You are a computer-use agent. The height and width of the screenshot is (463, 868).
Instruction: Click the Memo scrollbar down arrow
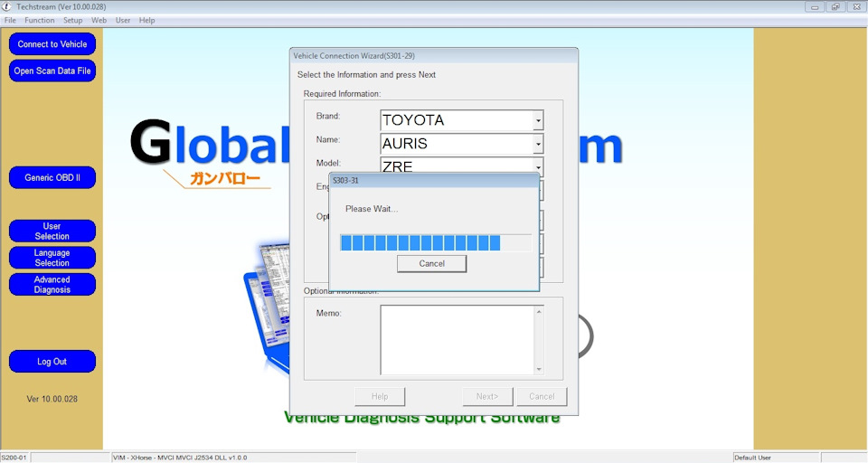click(x=539, y=369)
